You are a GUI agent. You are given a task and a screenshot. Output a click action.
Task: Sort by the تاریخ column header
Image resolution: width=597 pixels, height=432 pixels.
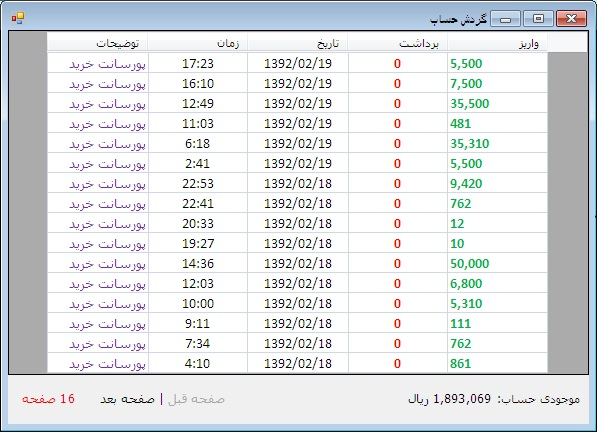point(298,43)
